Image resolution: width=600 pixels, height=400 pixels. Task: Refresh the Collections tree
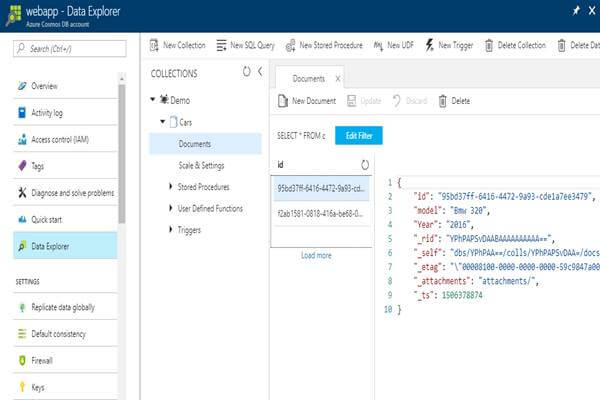(247, 71)
